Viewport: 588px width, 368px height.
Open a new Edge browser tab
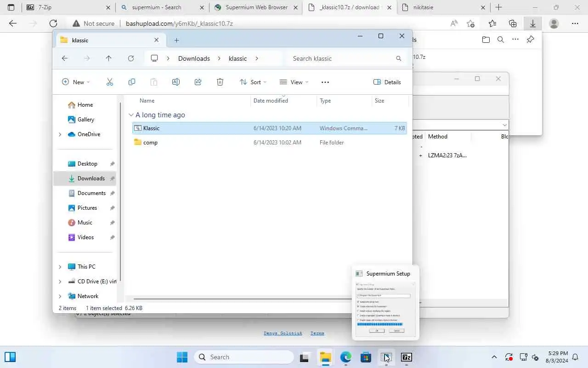click(x=498, y=7)
